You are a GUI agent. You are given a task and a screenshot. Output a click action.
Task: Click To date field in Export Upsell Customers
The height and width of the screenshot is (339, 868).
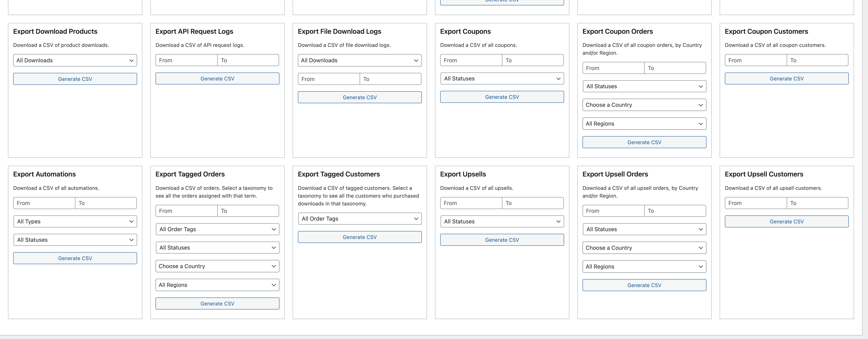point(817,203)
